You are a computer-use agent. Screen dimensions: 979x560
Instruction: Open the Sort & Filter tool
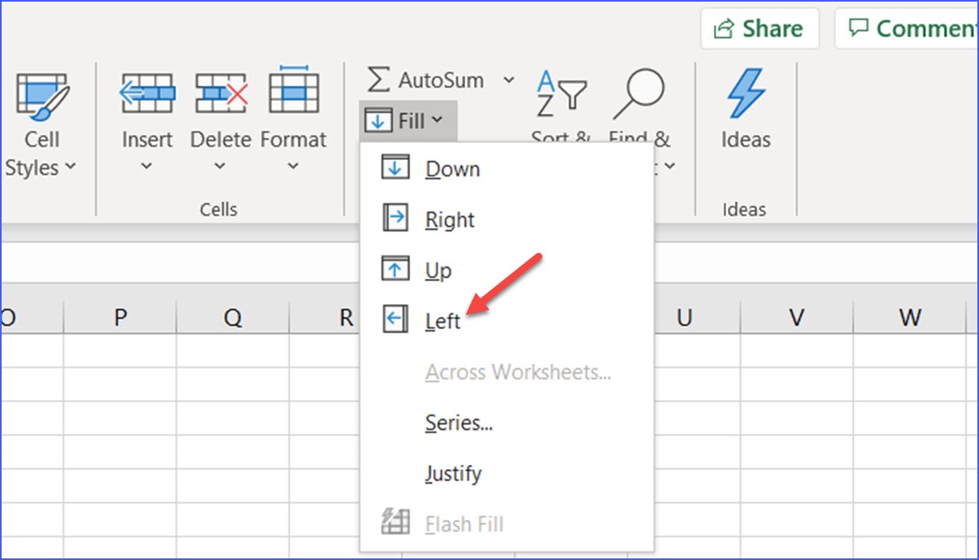560,93
